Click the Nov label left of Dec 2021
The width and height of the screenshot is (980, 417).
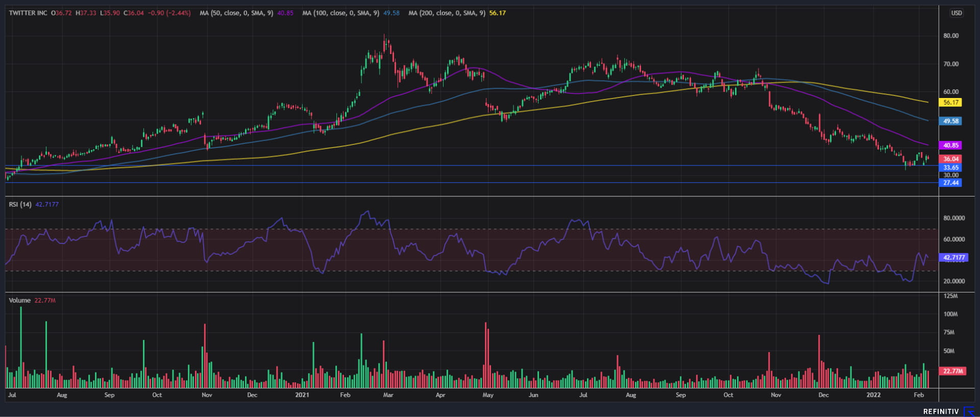tap(776, 395)
